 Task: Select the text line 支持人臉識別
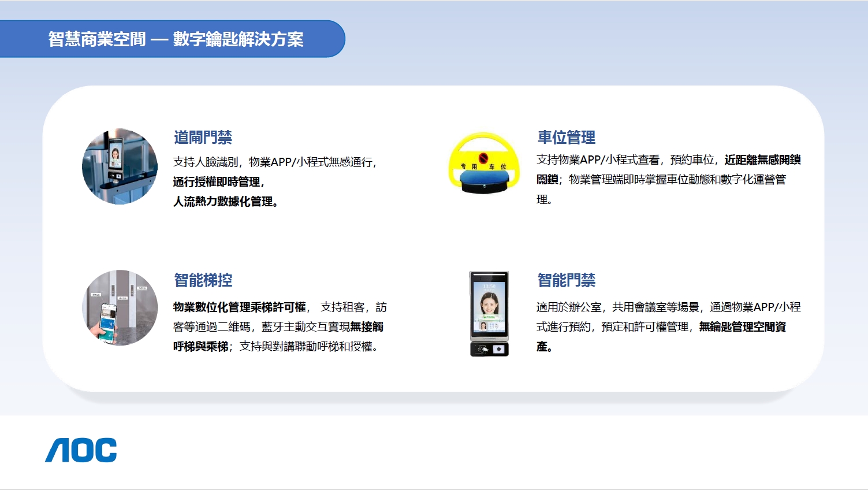coord(274,162)
